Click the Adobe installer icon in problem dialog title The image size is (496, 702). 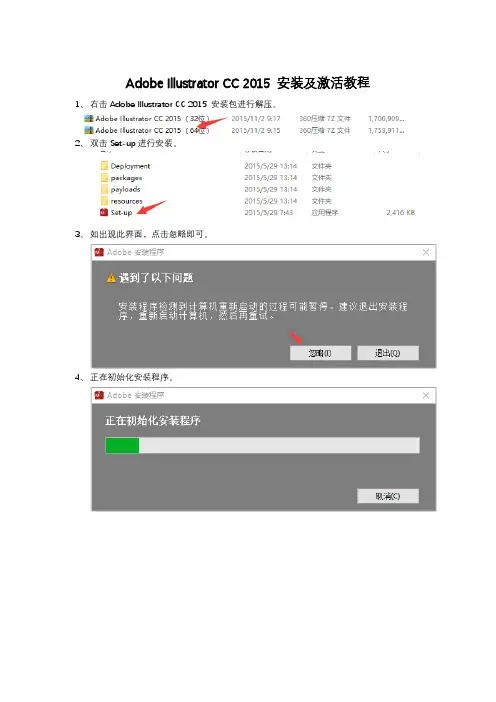pyautogui.click(x=99, y=253)
